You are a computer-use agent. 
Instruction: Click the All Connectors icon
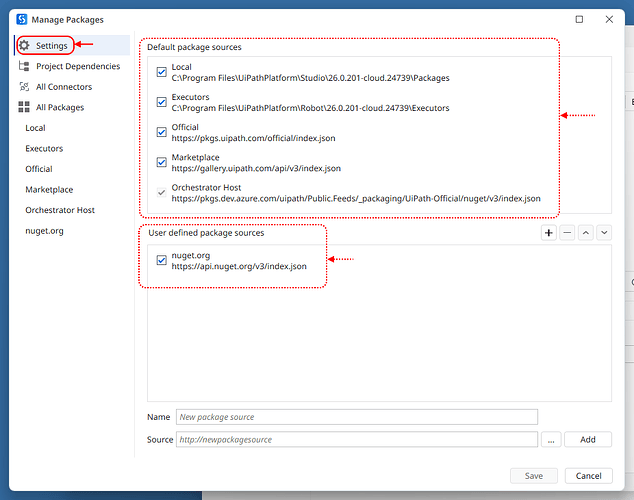[24, 86]
